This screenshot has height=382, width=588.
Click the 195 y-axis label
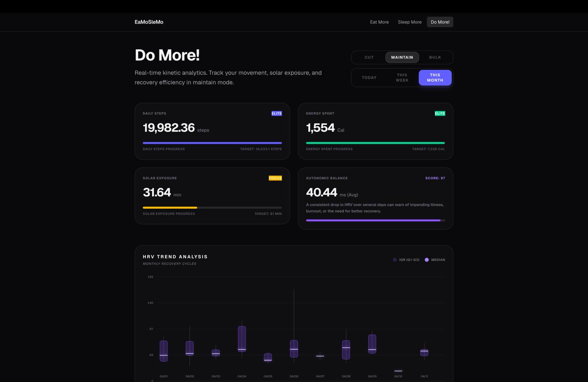pos(150,277)
